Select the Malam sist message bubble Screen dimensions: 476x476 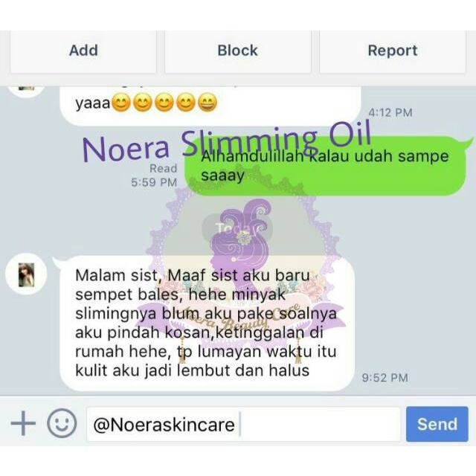(x=207, y=323)
